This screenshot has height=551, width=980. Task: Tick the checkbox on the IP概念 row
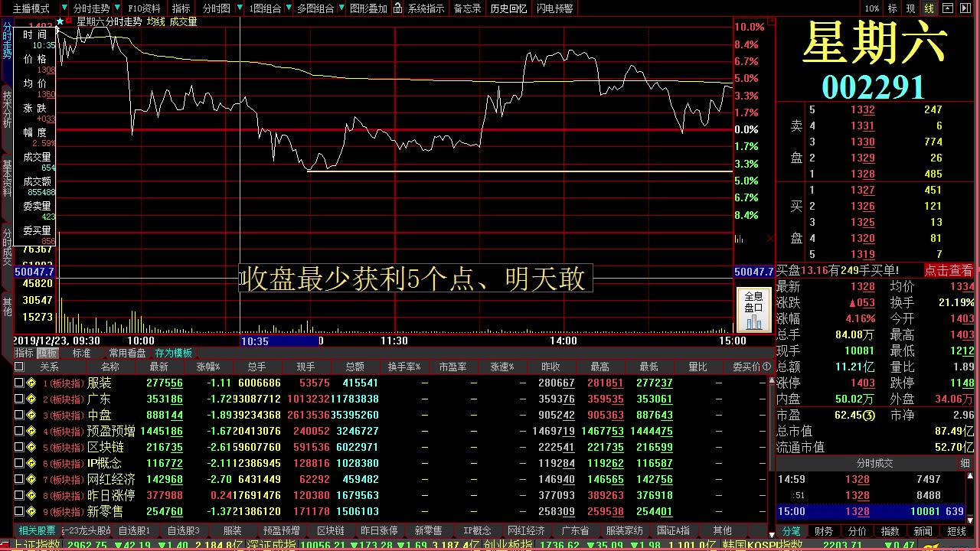[19, 463]
